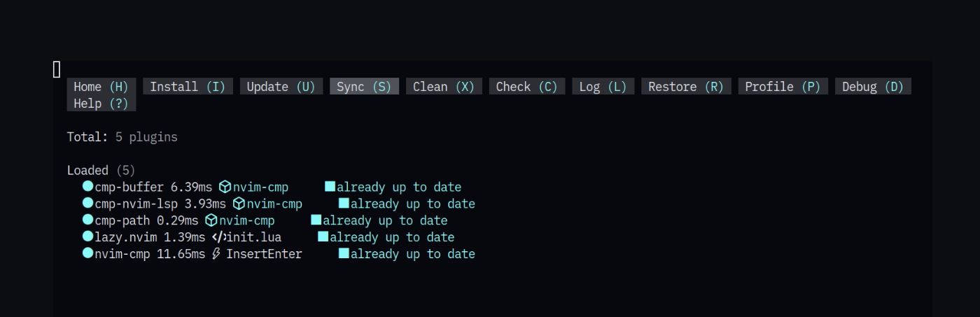
Task: Open Help (?) in the menu
Action: 101,103
